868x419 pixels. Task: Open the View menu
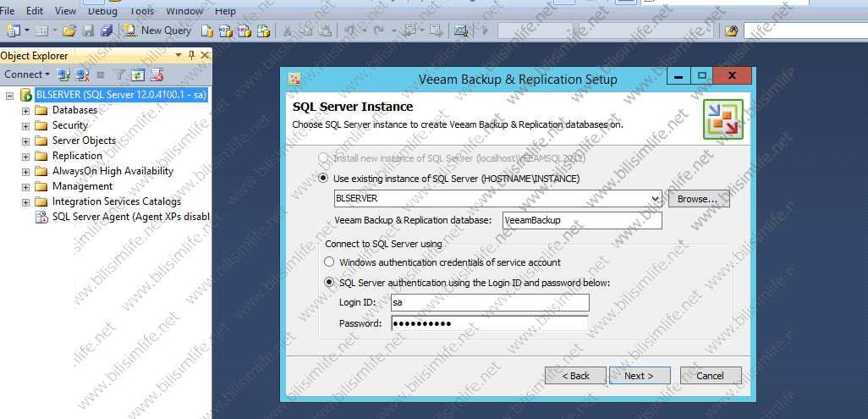click(65, 10)
